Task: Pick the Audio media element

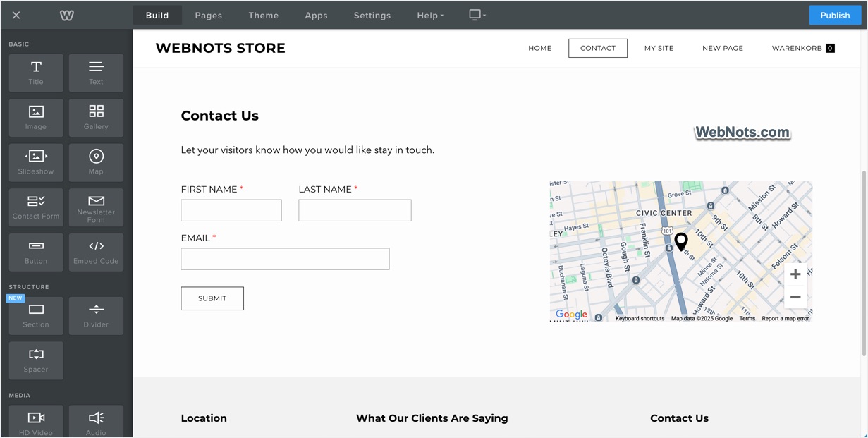Action: (x=96, y=422)
